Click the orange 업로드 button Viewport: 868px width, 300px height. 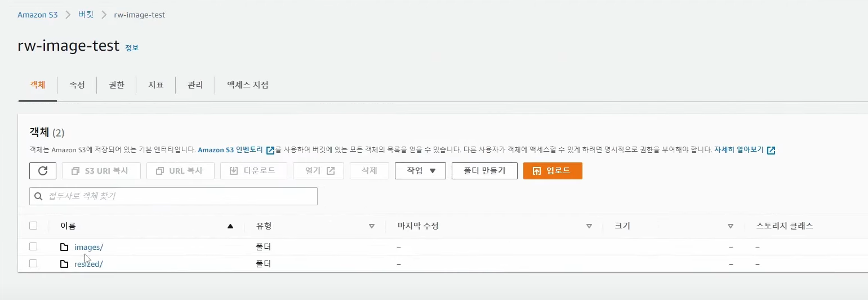click(x=553, y=171)
